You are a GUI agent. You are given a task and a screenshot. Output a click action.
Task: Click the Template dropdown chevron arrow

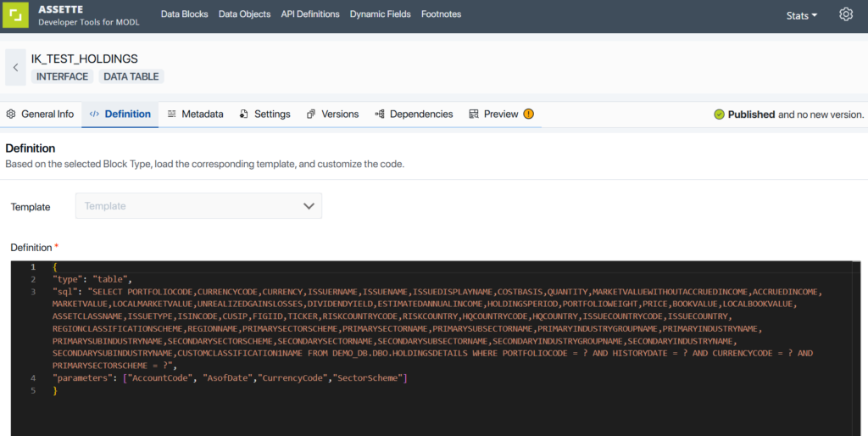[x=309, y=206]
